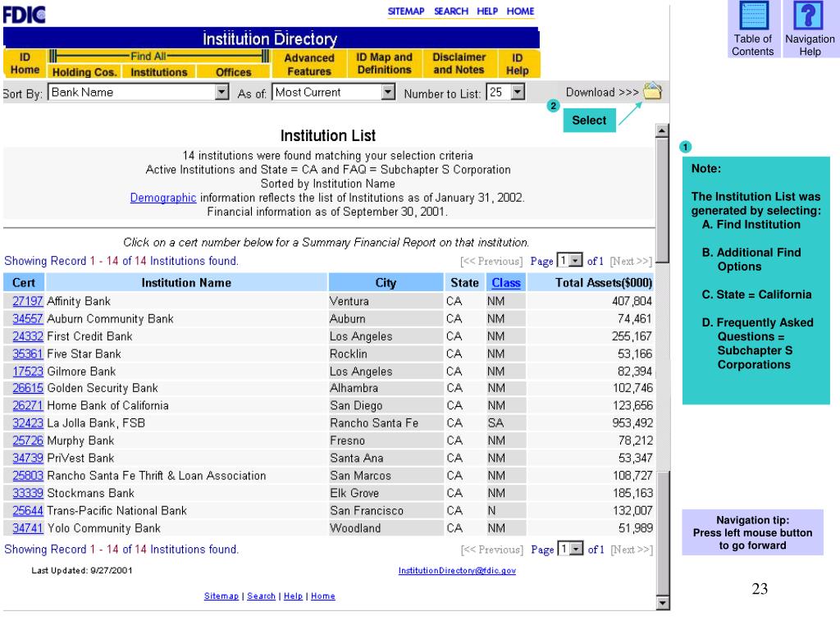Open cert 17523 for Gilmore Bank
This screenshot has width=840, height=630.
[28, 372]
